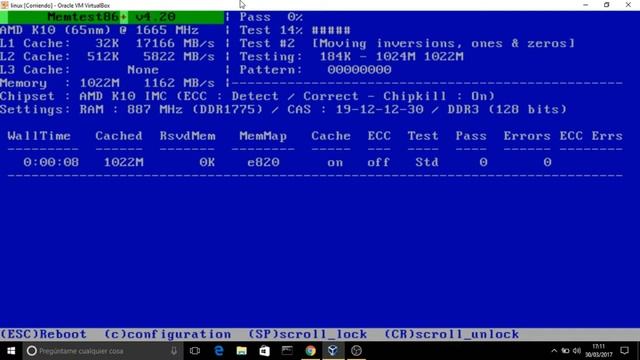Click the VirtualBox window title icon
Image resolution: width=640 pixels, height=360 pixels.
[4, 5]
